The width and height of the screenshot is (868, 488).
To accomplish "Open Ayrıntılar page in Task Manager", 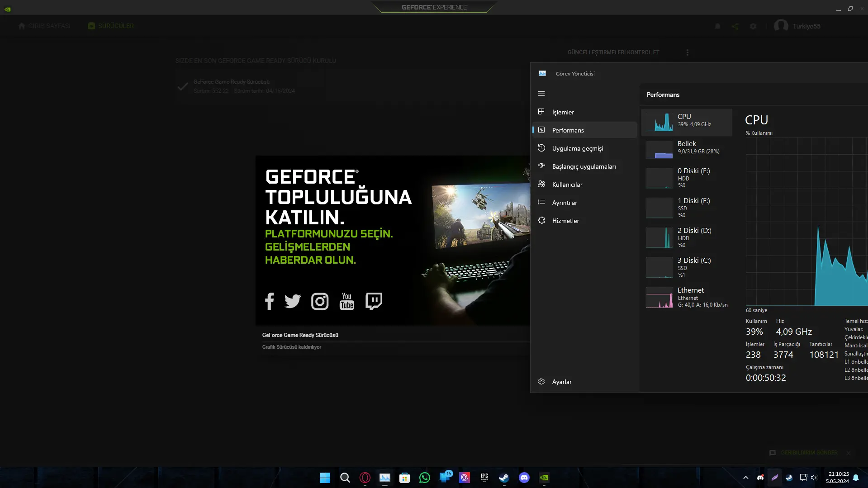I will point(585,203).
